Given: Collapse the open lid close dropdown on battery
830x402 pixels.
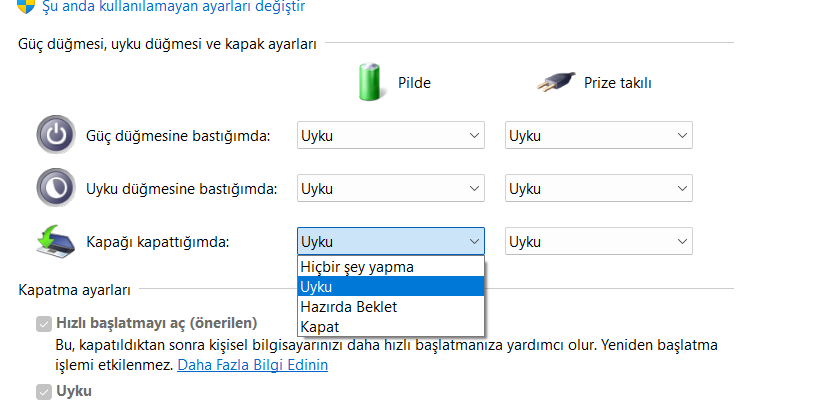Looking at the screenshot, I should pyautogui.click(x=391, y=242).
